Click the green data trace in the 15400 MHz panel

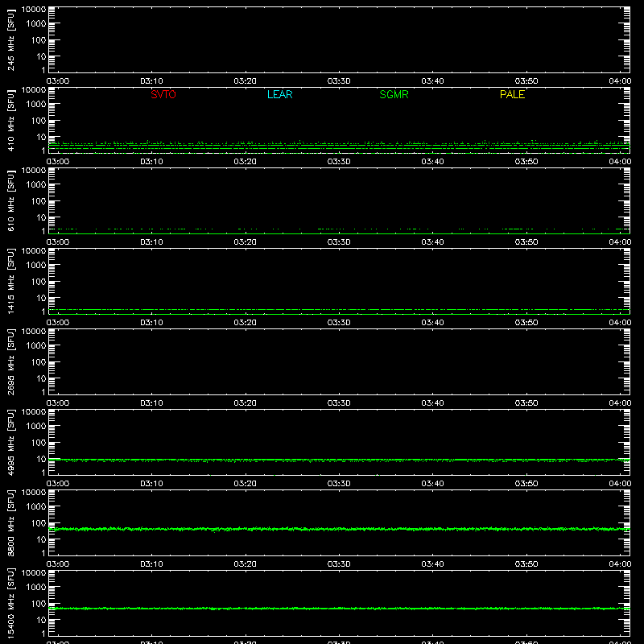coord(339,609)
